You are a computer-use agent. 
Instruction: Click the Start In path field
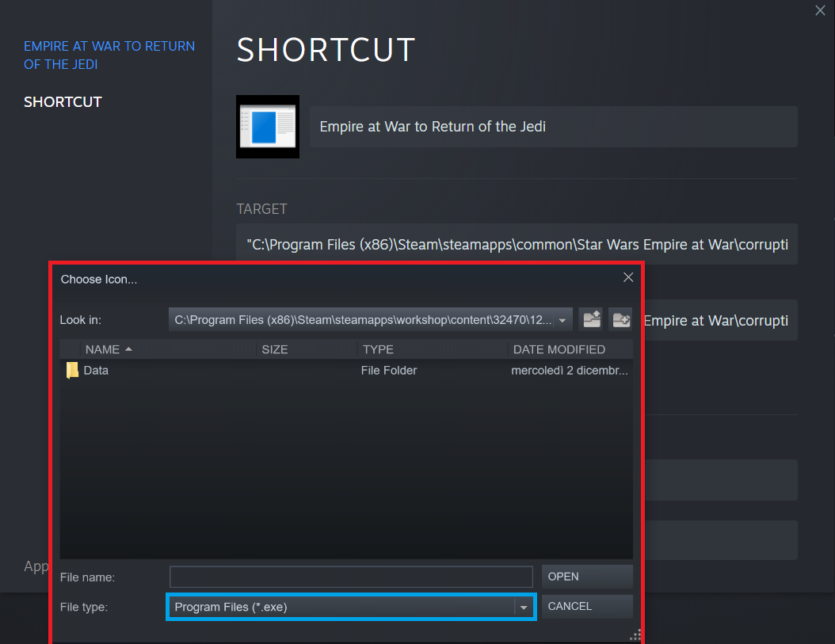pyautogui.click(x=721, y=320)
